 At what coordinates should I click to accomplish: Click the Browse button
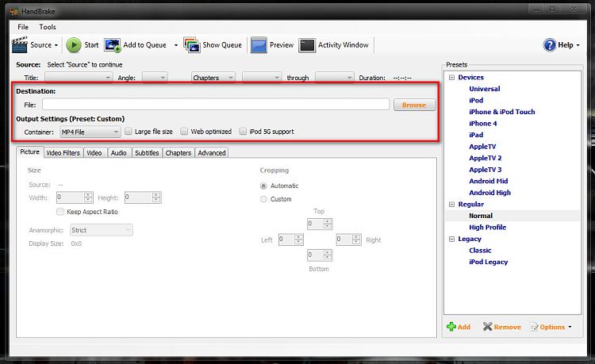click(x=414, y=105)
